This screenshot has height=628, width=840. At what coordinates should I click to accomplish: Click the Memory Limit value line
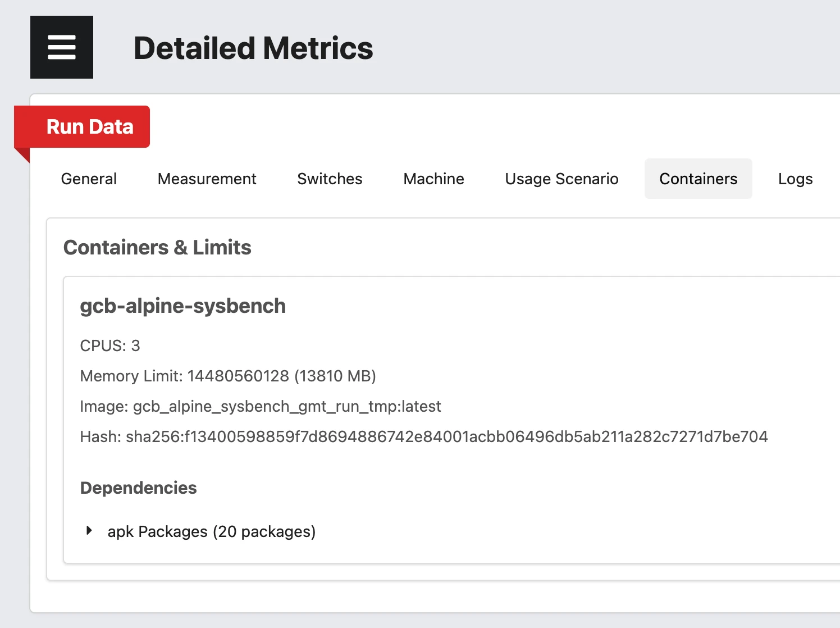[227, 376]
